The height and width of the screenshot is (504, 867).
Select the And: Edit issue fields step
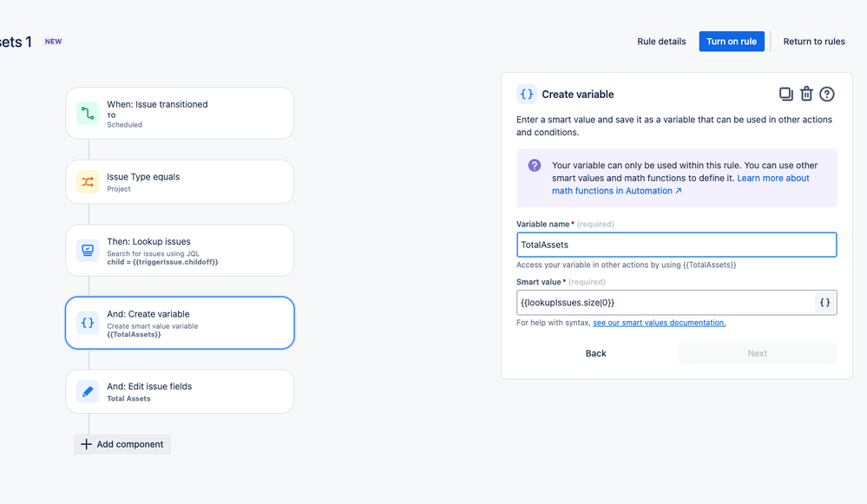pos(180,392)
